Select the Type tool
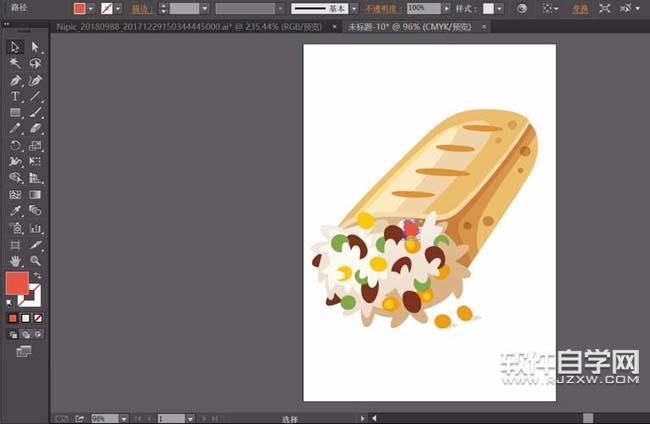The height and width of the screenshot is (424, 650). (15, 96)
